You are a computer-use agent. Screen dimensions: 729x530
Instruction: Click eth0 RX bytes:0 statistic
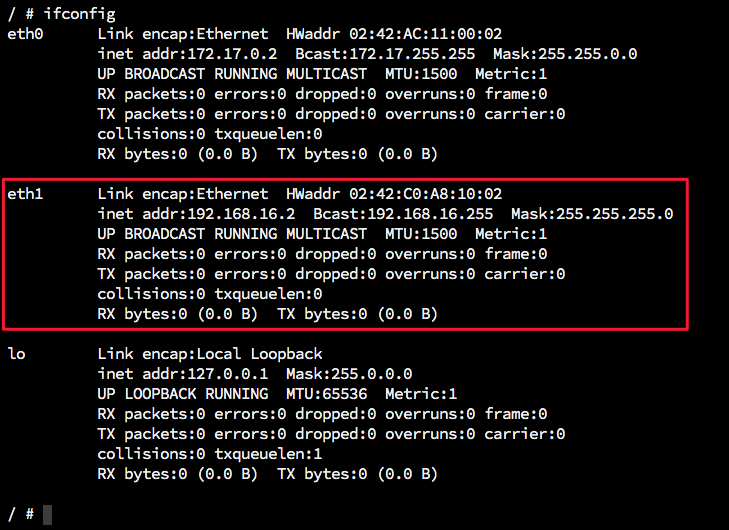coord(142,154)
